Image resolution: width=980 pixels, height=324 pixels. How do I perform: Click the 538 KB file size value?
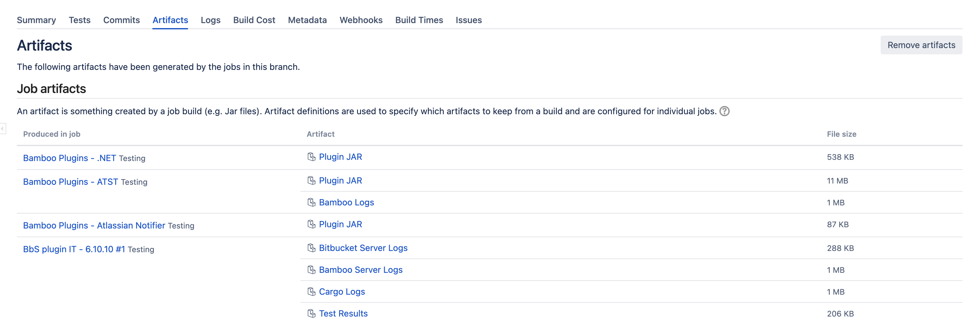[x=840, y=157]
